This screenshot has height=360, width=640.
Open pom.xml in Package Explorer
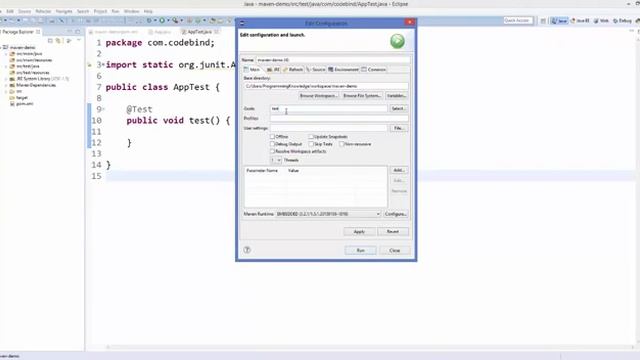click(24, 104)
